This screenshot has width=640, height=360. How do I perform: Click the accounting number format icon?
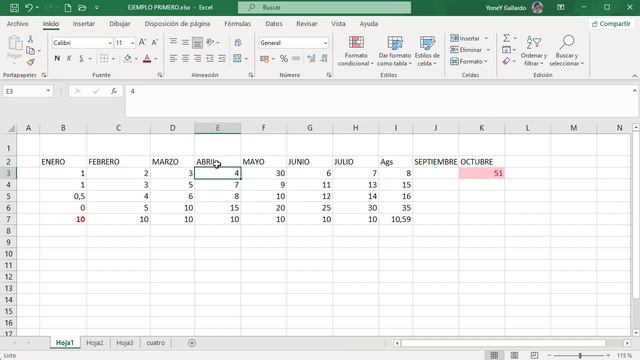[x=264, y=59]
